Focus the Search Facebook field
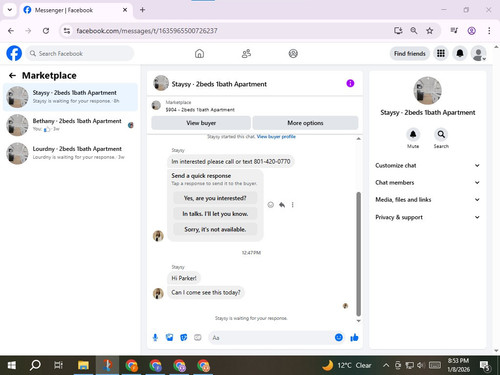The height and width of the screenshot is (375, 500). pyautogui.click(x=79, y=53)
